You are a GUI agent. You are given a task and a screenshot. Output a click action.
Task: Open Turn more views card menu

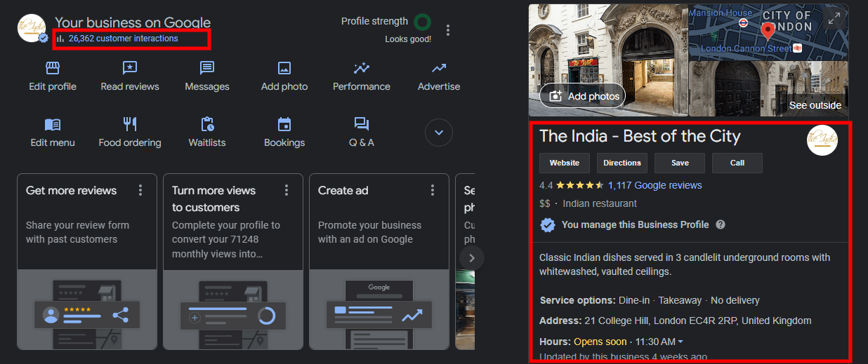(x=287, y=190)
